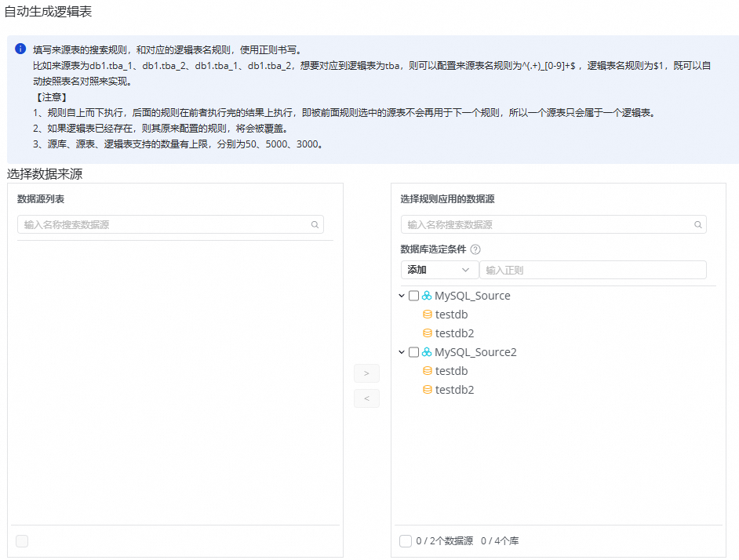Image resolution: width=739 pixels, height=560 pixels.
Task: Check the MySQL_Source checkbox
Action: (x=413, y=296)
